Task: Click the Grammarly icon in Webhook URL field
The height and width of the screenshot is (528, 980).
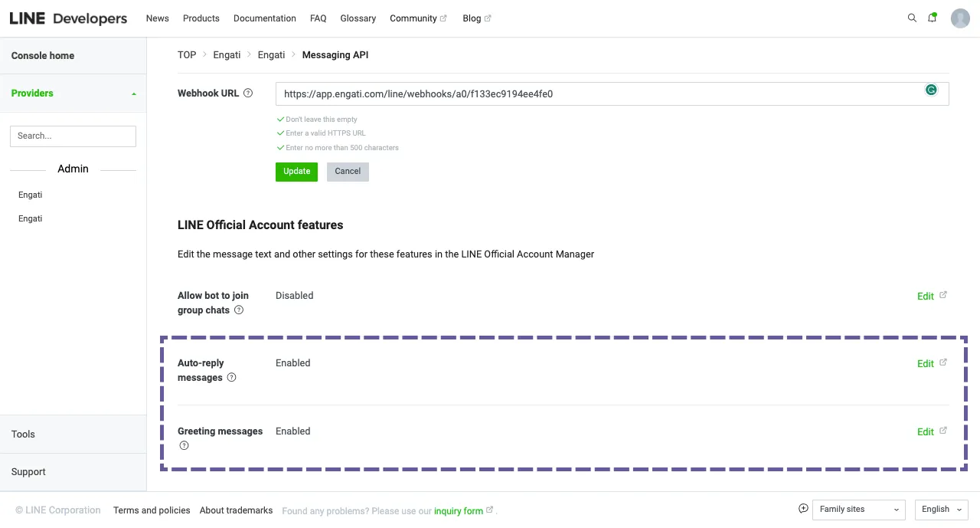Action: point(931,90)
